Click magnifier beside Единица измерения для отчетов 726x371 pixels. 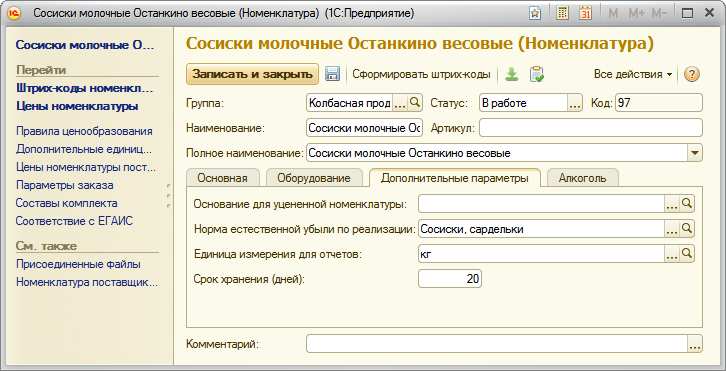click(x=687, y=253)
